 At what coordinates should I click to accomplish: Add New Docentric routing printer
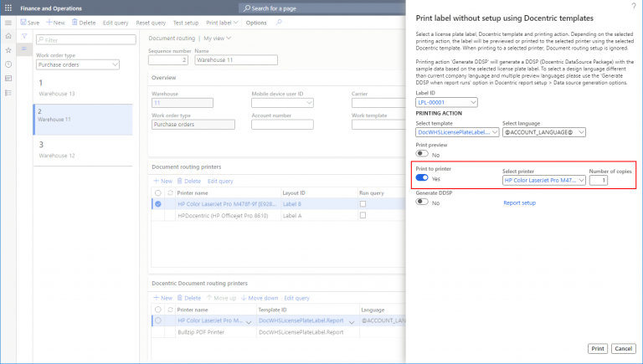coord(162,298)
